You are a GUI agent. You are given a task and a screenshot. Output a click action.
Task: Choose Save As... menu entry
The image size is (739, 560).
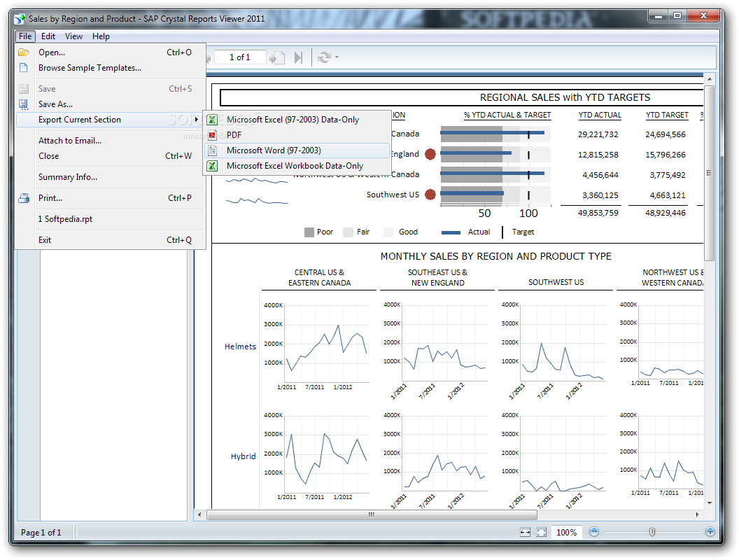111,104
